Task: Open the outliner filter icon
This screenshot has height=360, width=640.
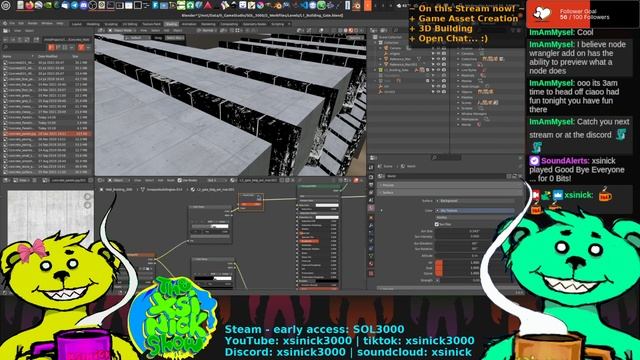Action: tap(513, 31)
